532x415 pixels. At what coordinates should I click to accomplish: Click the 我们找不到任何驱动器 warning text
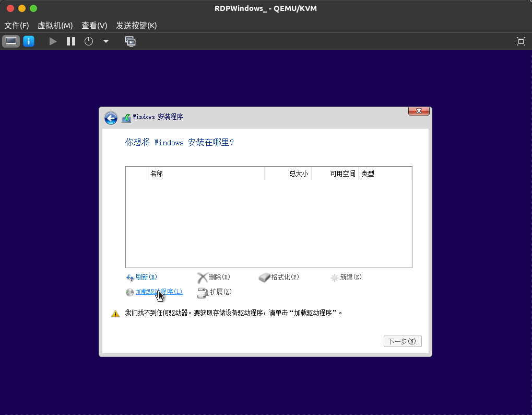tap(234, 313)
